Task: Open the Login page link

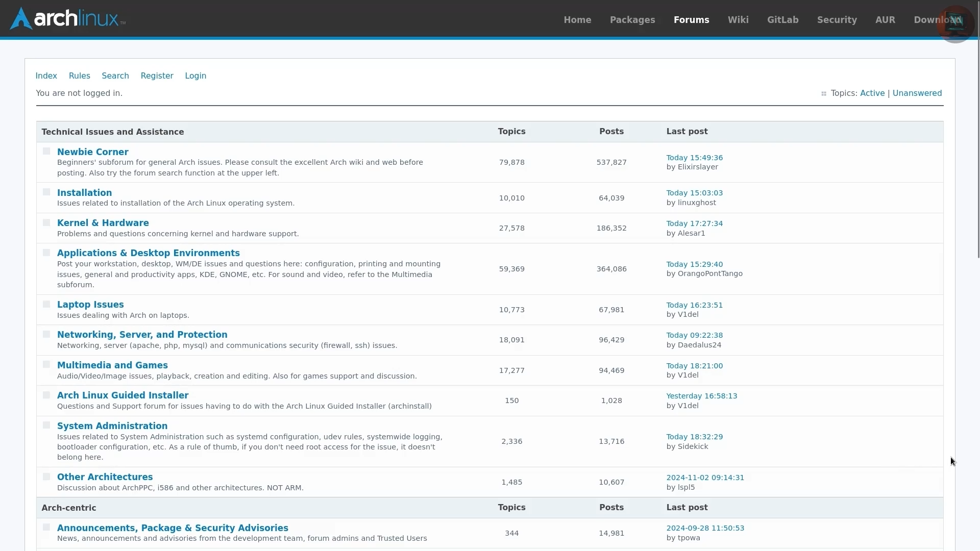Action: [195, 76]
